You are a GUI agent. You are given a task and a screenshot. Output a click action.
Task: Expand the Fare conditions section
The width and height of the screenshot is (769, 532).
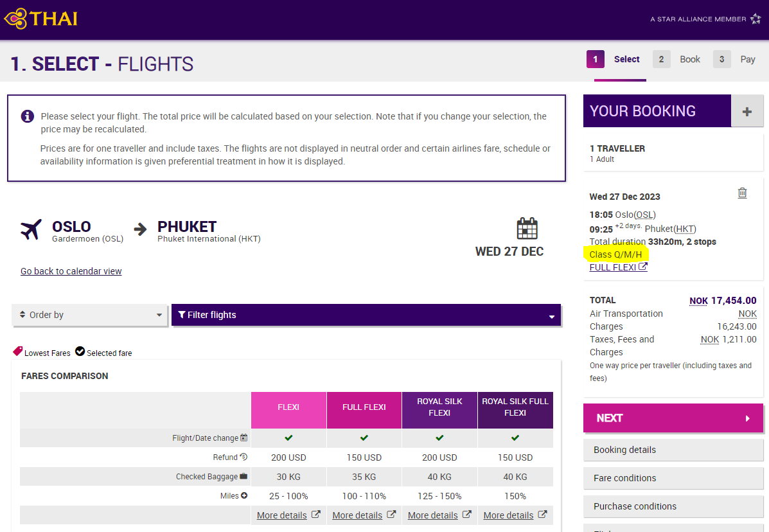(x=673, y=478)
